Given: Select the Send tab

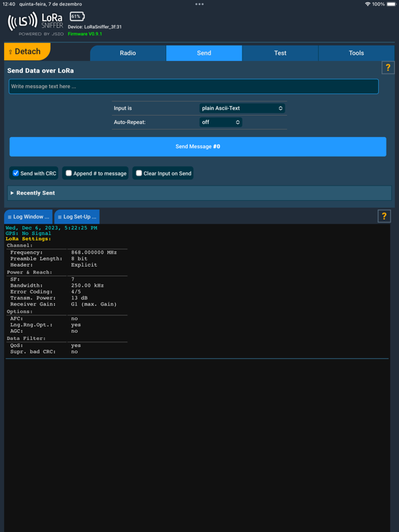Looking at the screenshot, I should click(x=204, y=53).
